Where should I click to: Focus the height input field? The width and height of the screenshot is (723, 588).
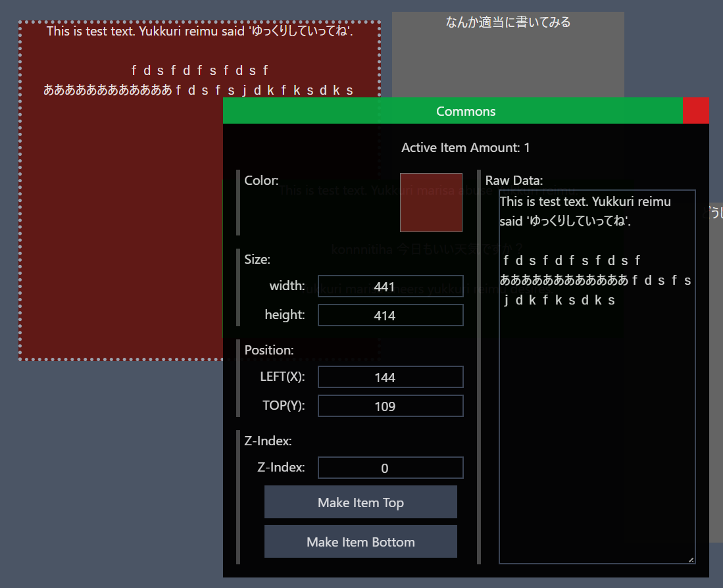coord(391,316)
